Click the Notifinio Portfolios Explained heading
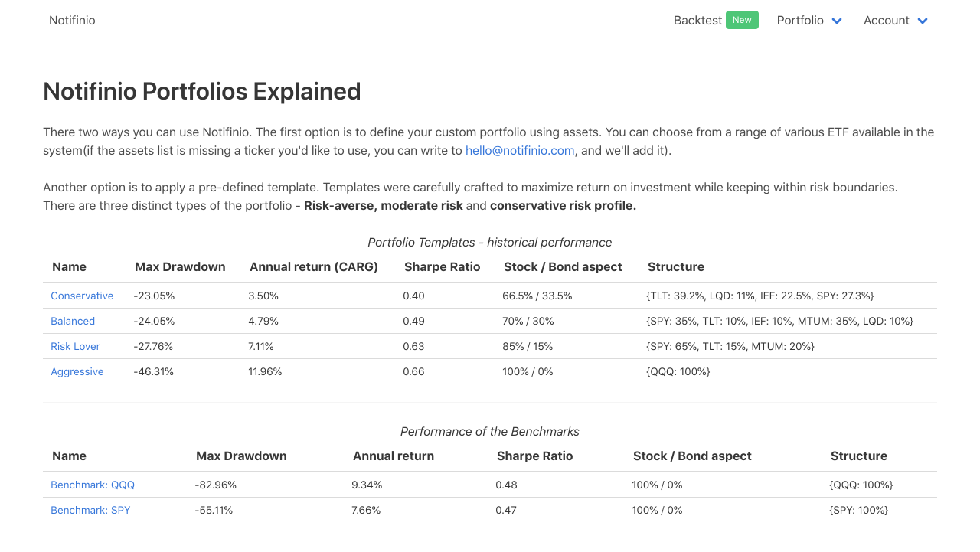The width and height of the screenshot is (980, 552). [x=202, y=91]
